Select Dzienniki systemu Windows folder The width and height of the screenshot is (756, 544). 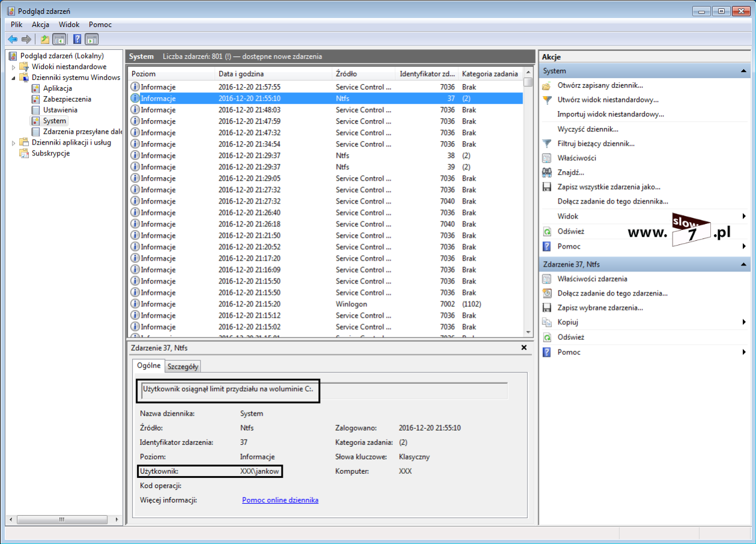(x=76, y=77)
